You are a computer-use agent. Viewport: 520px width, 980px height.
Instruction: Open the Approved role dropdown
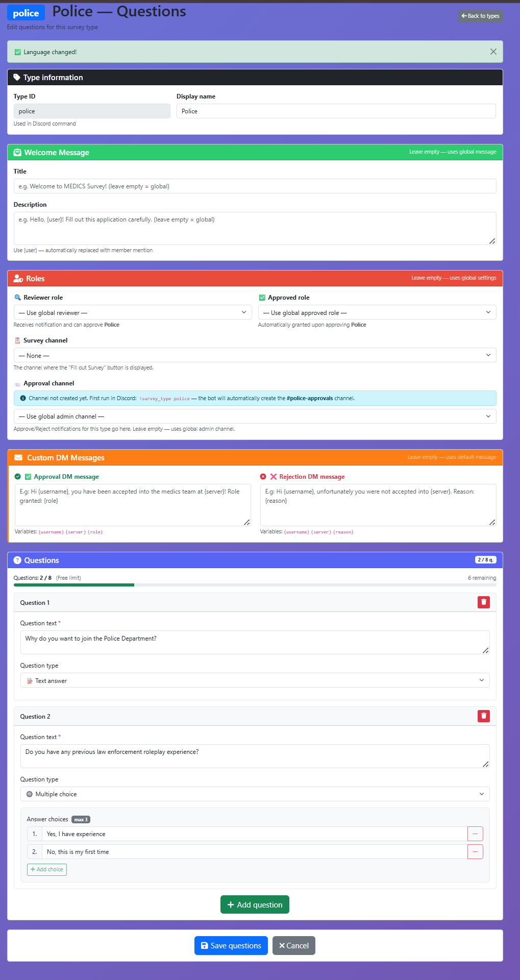(377, 312)
